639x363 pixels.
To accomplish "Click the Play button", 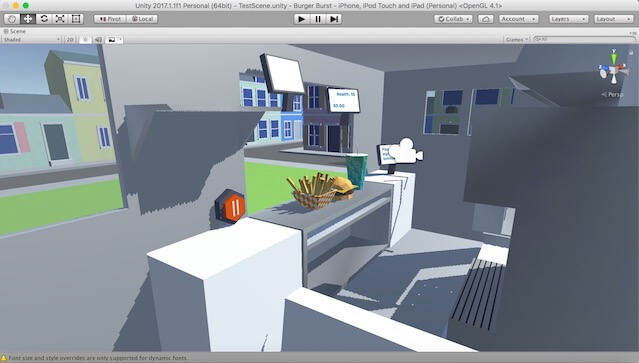I will click(301, 19).
